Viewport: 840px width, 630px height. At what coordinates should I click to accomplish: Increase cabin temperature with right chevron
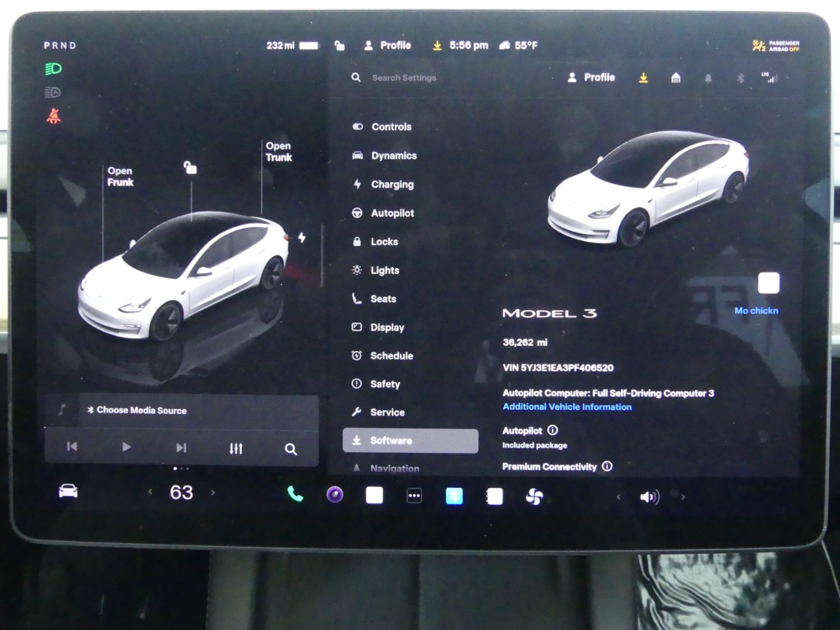213,492
